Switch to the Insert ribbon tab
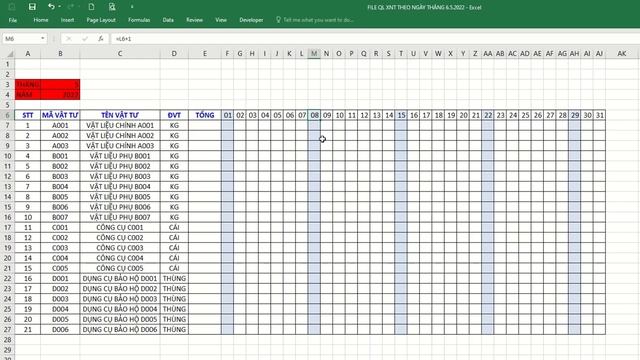The image size is (640, 360). [67, 20]
